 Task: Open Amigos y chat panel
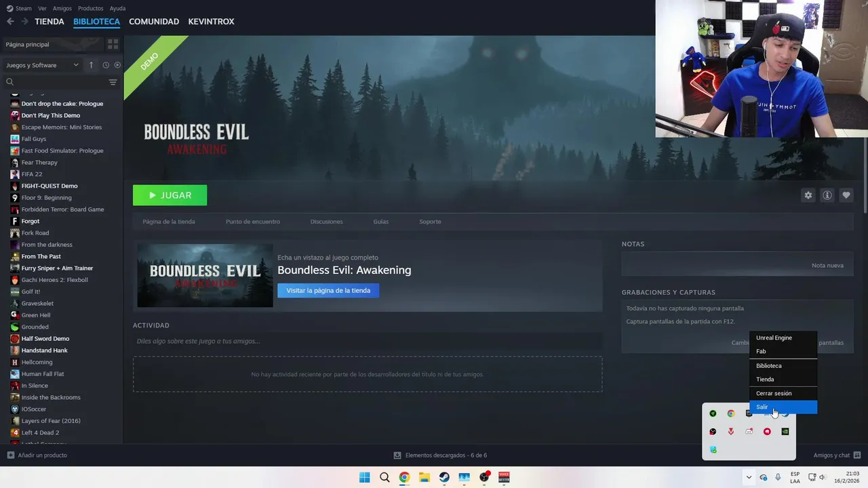837,455
